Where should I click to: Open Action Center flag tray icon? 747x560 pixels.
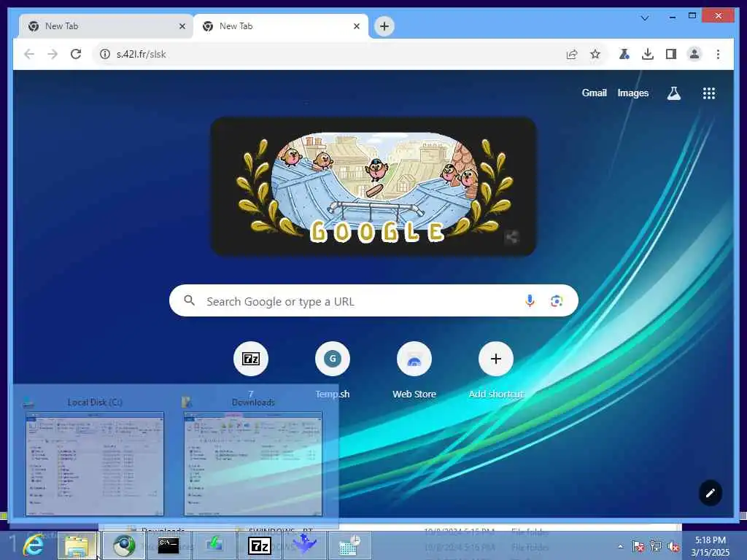pos(638,546)
